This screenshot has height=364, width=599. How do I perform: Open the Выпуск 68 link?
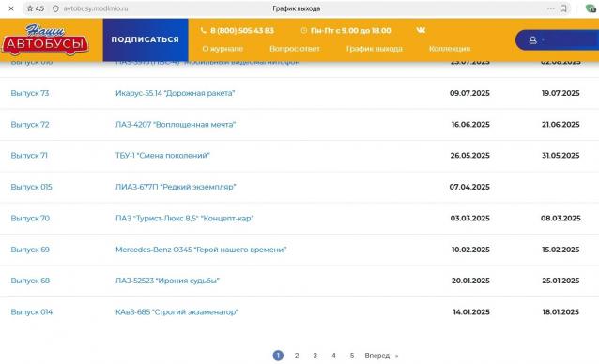coord(30,281)
